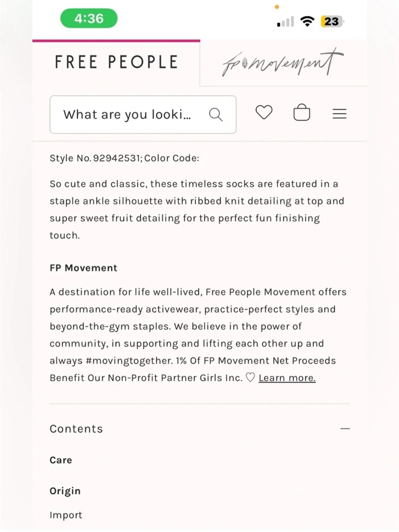
Task: Open the wishlist heart icon
Action: point(264,113)
